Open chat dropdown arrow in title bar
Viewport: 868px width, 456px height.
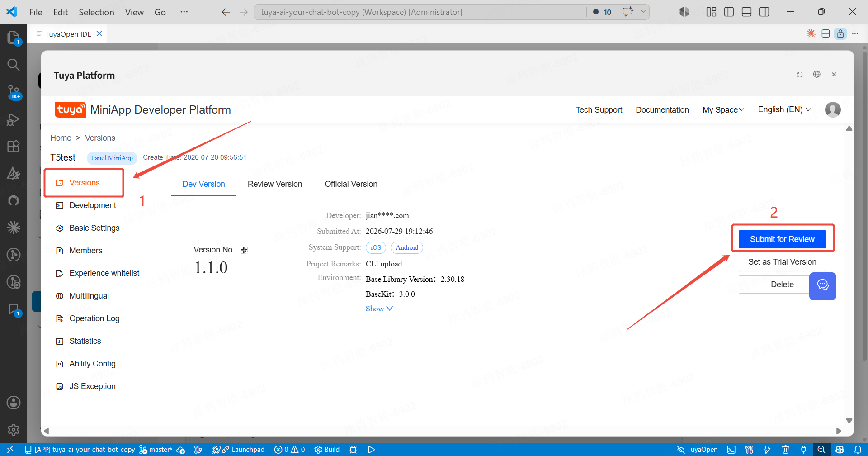click(643, 12)
